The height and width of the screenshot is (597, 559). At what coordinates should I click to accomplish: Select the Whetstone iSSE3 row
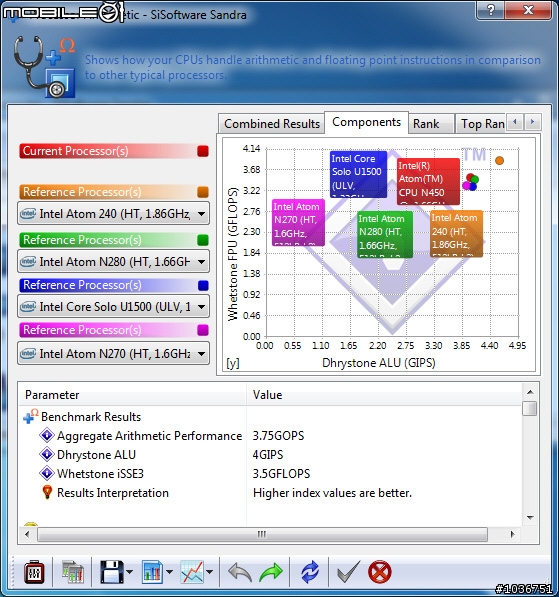tap(271, 473)
